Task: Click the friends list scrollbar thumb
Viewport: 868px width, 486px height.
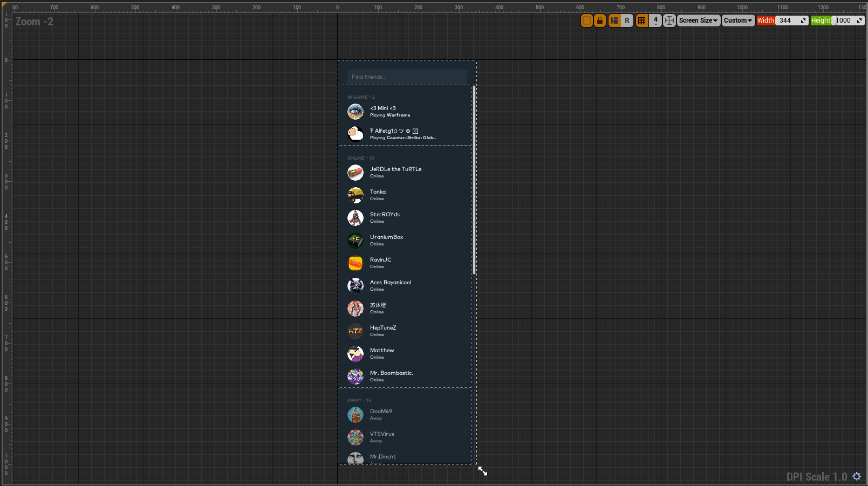Action: point(474,180)
